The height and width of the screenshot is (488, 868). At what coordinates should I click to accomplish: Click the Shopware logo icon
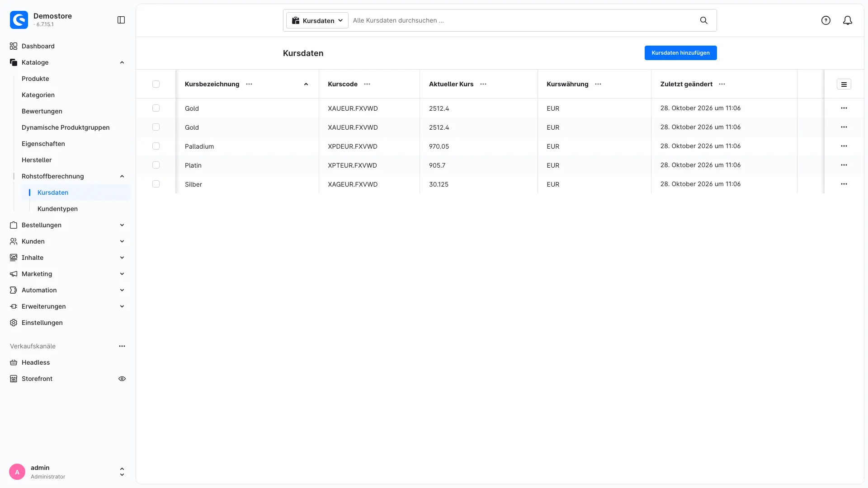coord(19,20)
